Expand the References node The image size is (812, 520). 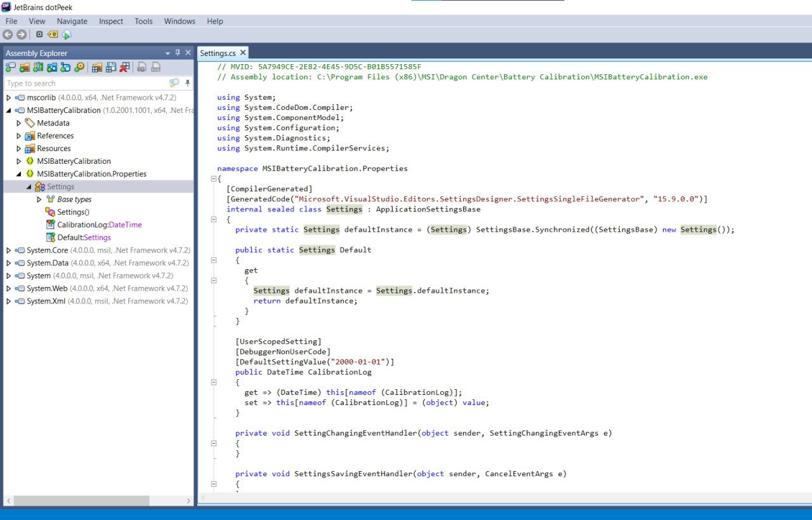tap(18, 136)
